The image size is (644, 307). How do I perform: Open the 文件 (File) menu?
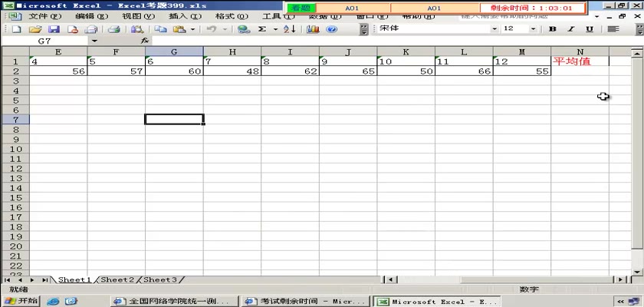[x=44, y=16]
